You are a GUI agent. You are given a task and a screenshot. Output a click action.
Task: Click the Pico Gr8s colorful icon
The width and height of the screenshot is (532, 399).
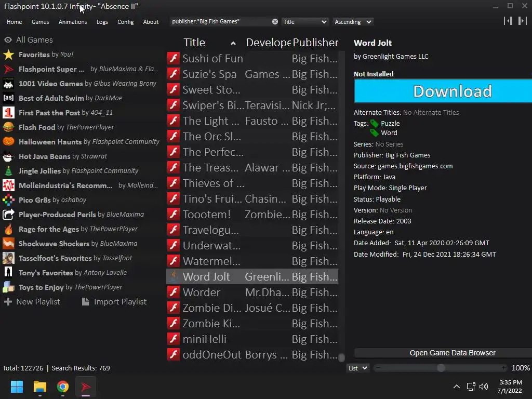[8, 200]
